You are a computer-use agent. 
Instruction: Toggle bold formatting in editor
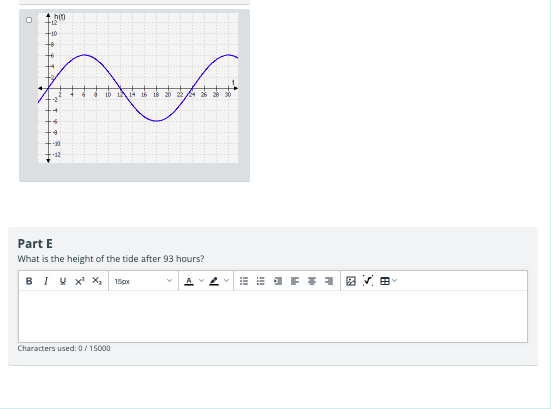[29, 281]
